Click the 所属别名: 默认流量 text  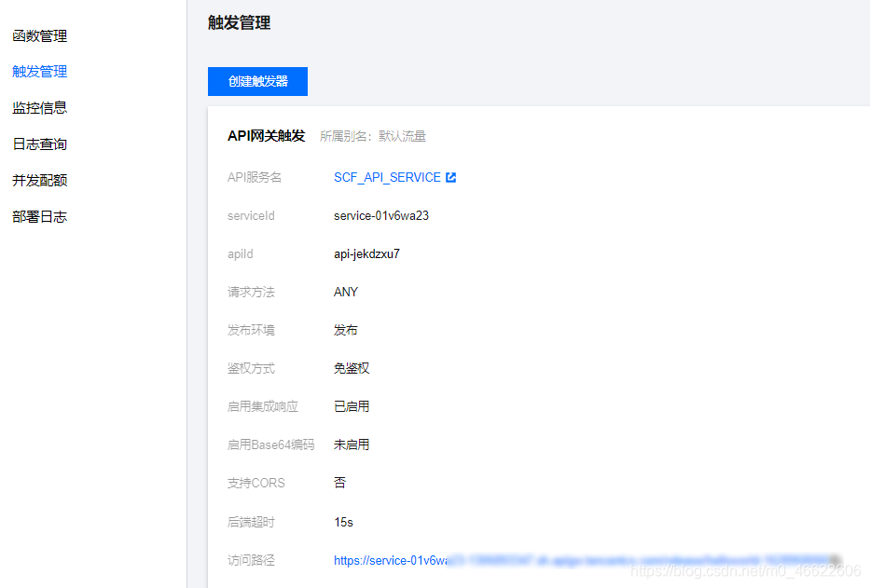tap(373, 136)
